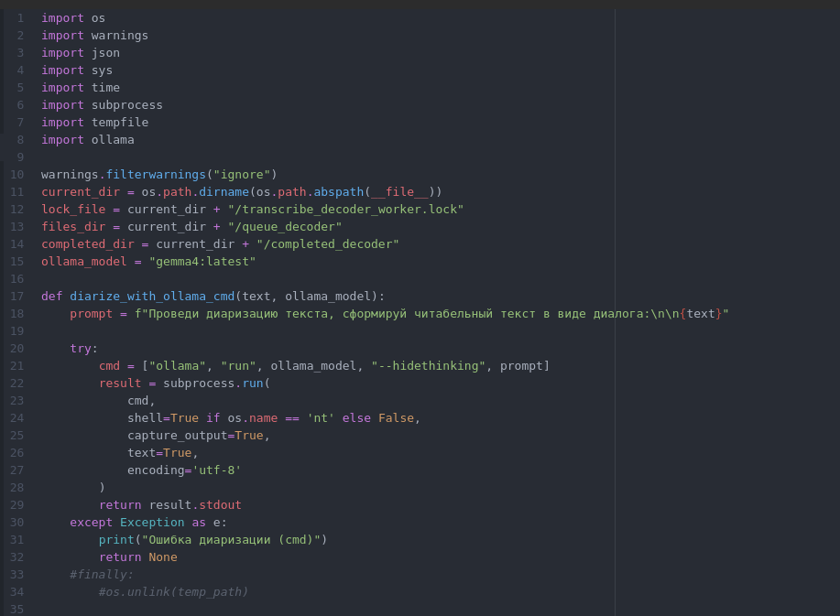Click 'text=True' argument on line 26
Image resolution: width=840 pixels, height=616 pixels.
coord(159,453)
